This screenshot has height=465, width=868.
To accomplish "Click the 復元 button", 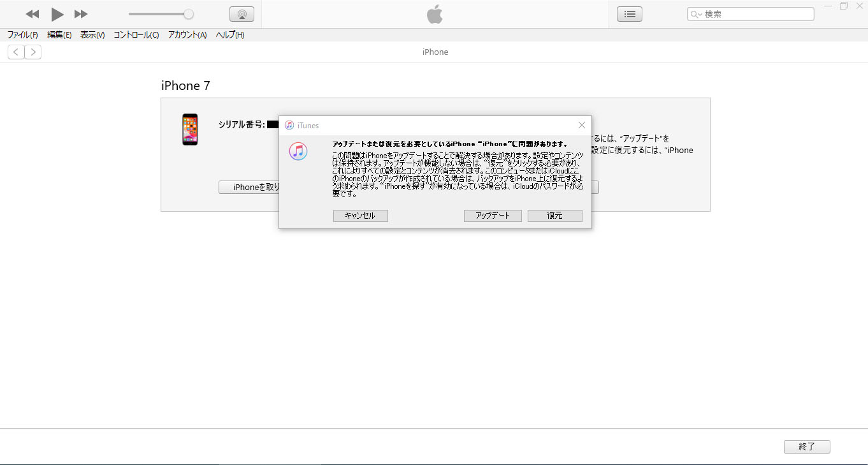I will pyautogui.click(x=555, y=216).
